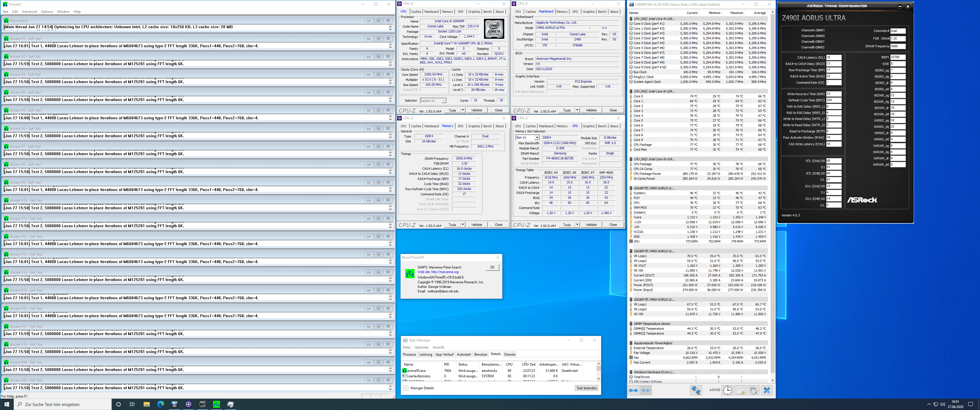Screen dimensions: 980x410
Task: Click Task beenden button
Action: [x=587, y=388]
